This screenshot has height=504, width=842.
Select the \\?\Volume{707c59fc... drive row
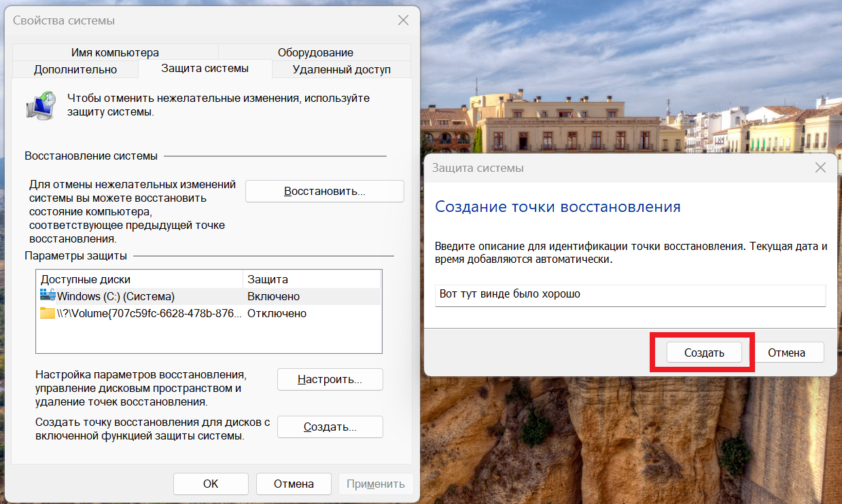[208, 313]
